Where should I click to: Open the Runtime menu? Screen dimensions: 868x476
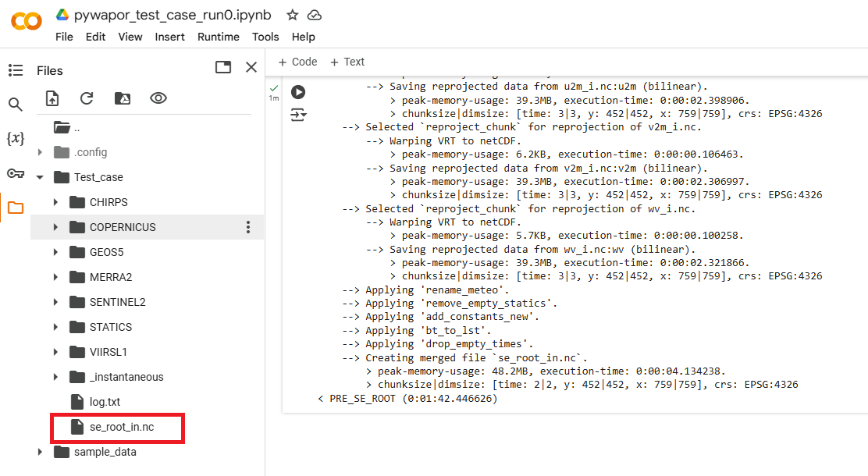tap(219, 37)
